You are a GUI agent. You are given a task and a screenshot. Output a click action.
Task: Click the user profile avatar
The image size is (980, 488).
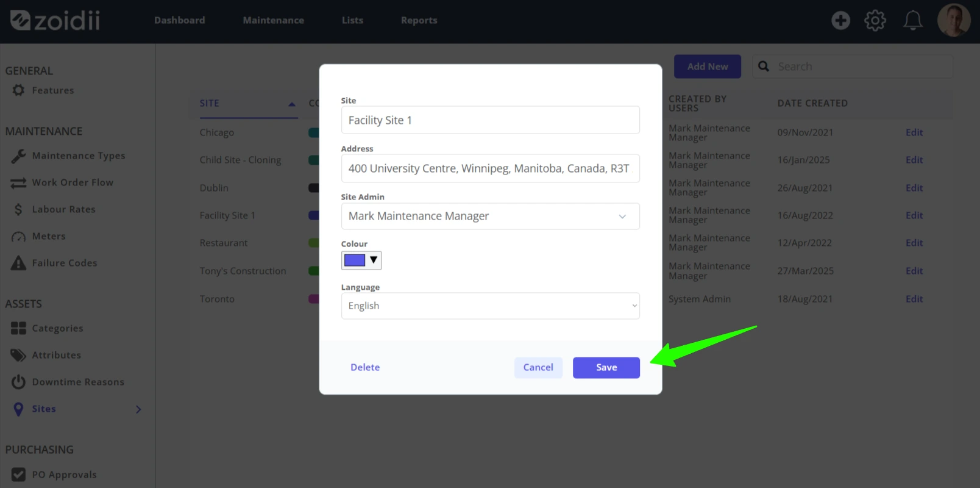click(x=954, y=20)
